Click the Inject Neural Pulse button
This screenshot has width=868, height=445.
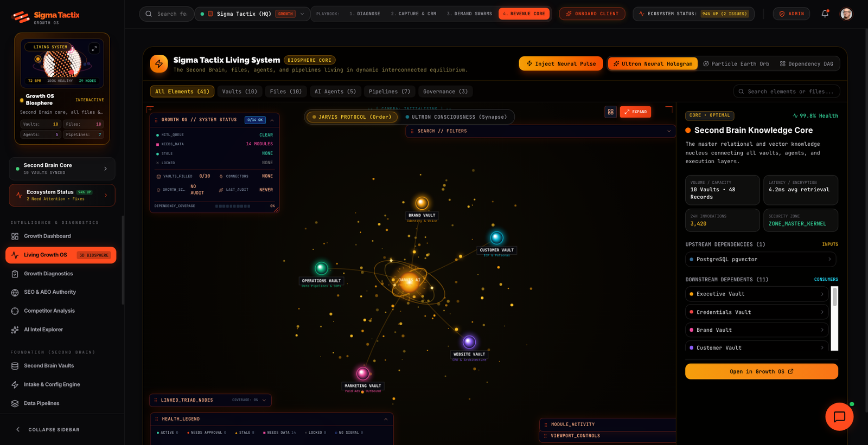[x=561, y=64]
